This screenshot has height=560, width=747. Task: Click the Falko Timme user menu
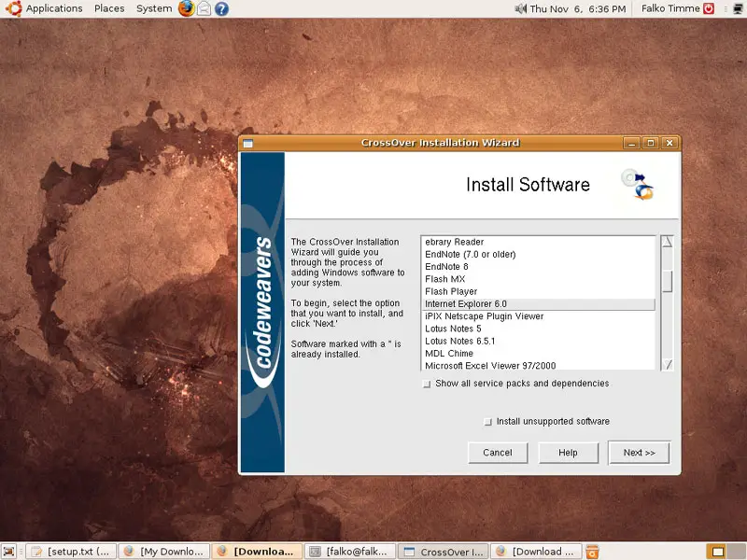tap(670, 8)
